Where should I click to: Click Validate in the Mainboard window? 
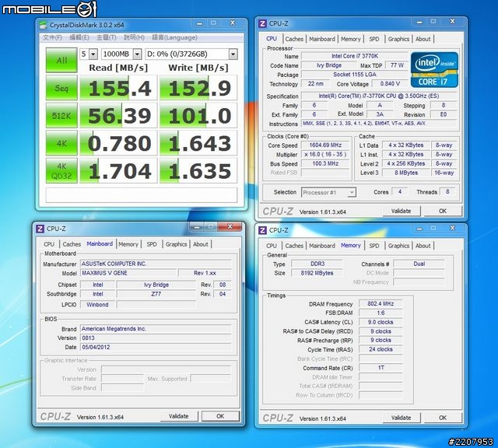pyautogui.click(x=179, y=416)
